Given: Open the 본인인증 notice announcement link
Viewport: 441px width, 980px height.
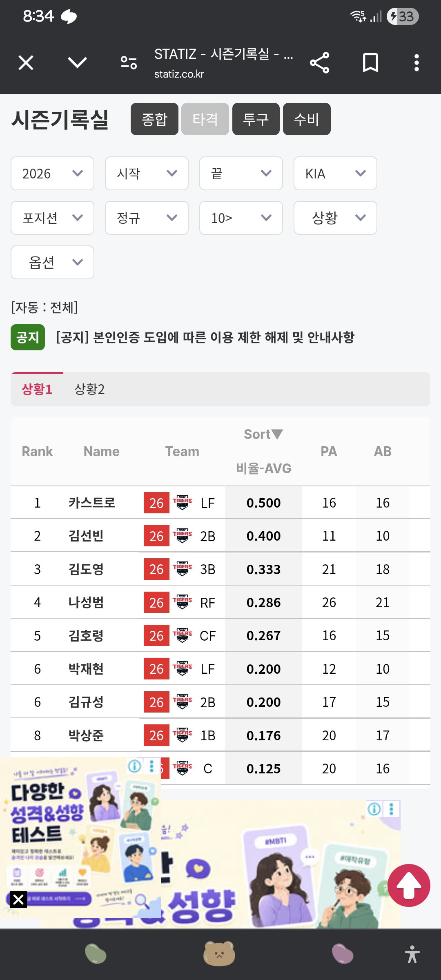Looking at the screenshot, I should click(x=205, y=337).
